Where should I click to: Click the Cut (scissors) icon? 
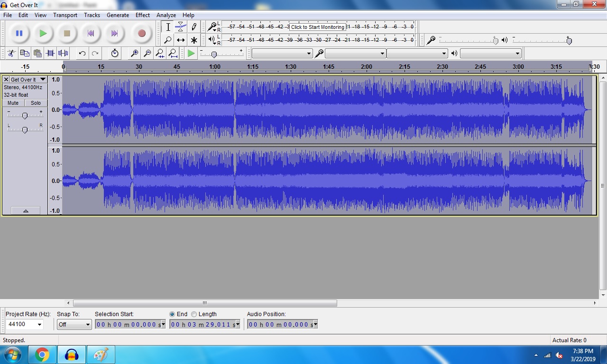(12, 54)
